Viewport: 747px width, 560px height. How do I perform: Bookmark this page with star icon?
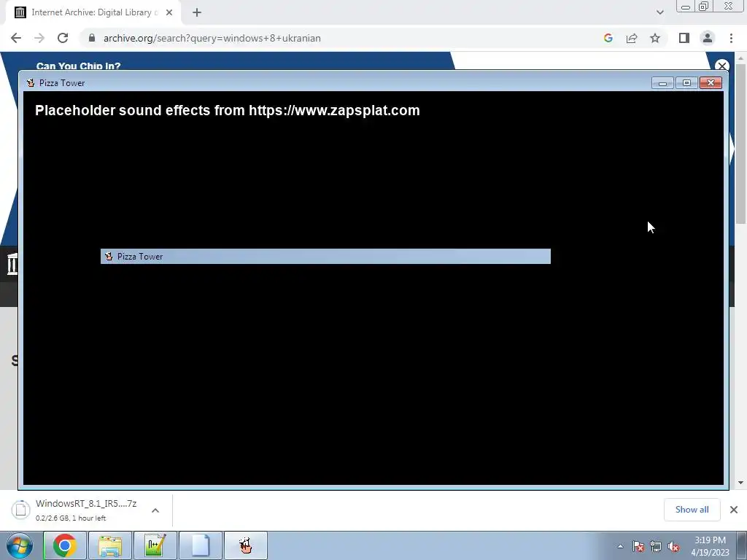click(x=655, y=38)
